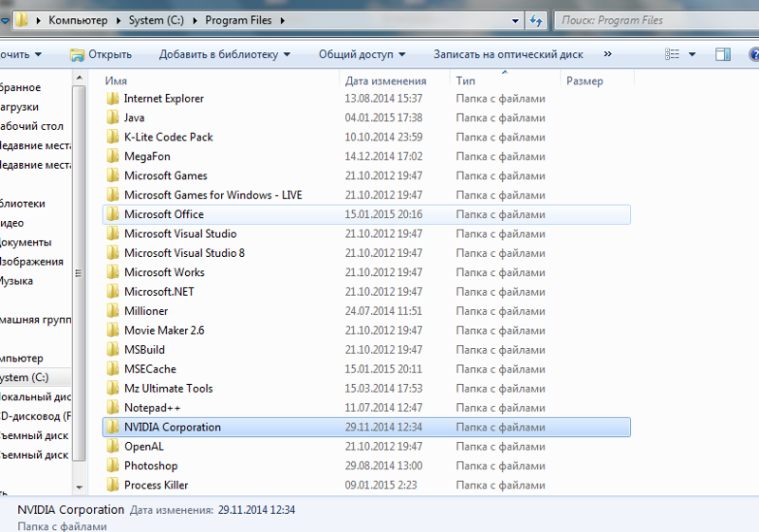759x532 pixels.
Task: Click the Java folder icon
Action: [113, 118]
